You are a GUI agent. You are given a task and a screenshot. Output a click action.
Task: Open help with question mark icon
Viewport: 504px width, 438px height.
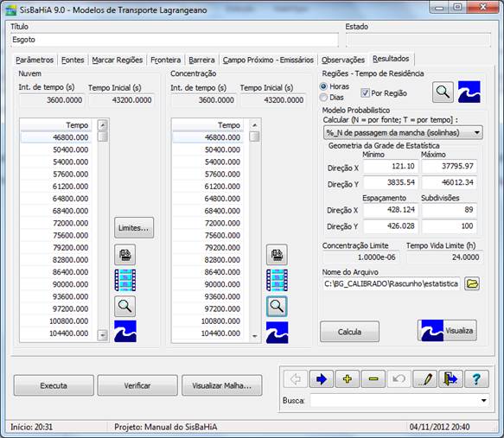pyautogui.click(x=476, y=379)
